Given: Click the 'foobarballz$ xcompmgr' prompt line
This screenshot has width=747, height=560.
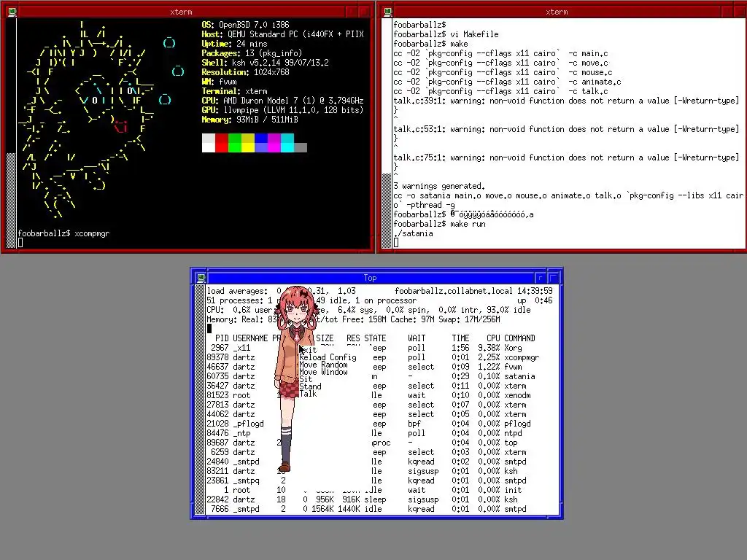Looking at the screenshot, I should pyautogui.click(x=63, y=233).
